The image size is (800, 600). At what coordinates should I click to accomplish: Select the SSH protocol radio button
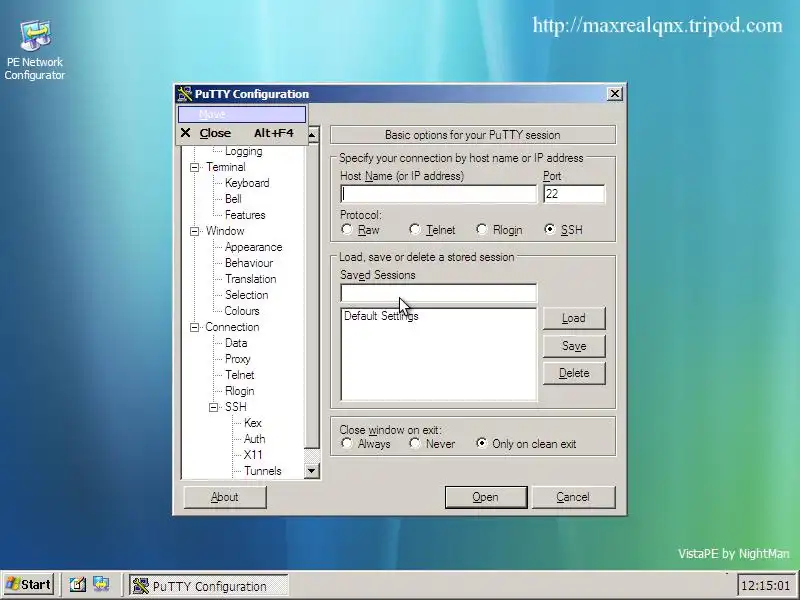pos(549,230)
